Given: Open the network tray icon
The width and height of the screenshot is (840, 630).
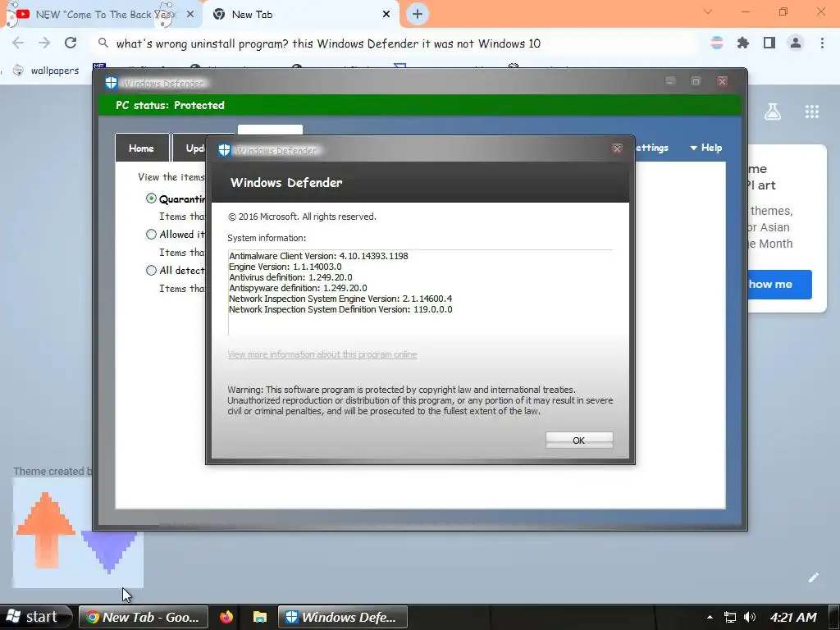Looking at the screenshot, I should tap(729, 617).
